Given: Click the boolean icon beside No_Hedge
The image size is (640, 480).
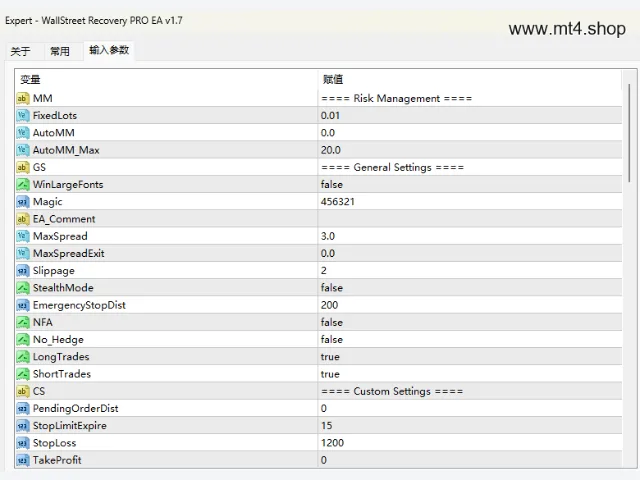Looking at the screenshot, I should (23, 340).
